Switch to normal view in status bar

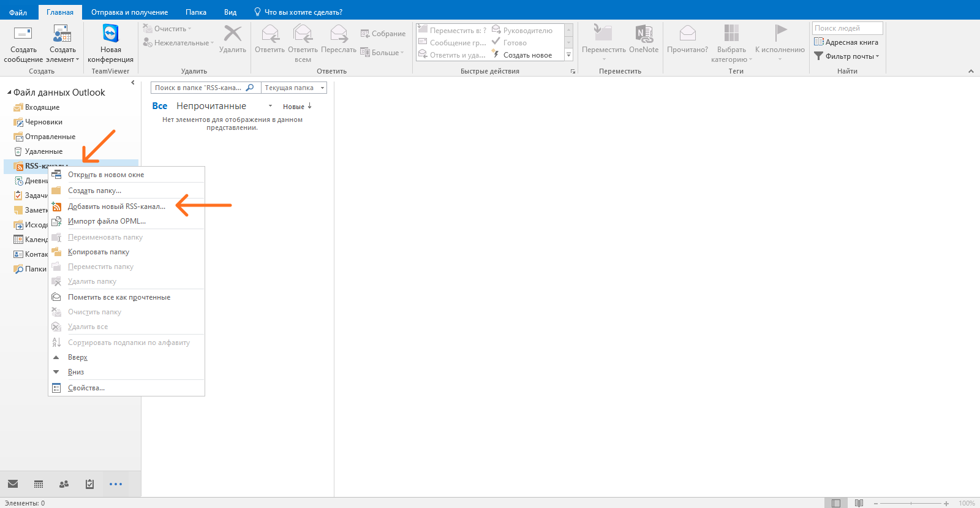click(x=836, y=503)
